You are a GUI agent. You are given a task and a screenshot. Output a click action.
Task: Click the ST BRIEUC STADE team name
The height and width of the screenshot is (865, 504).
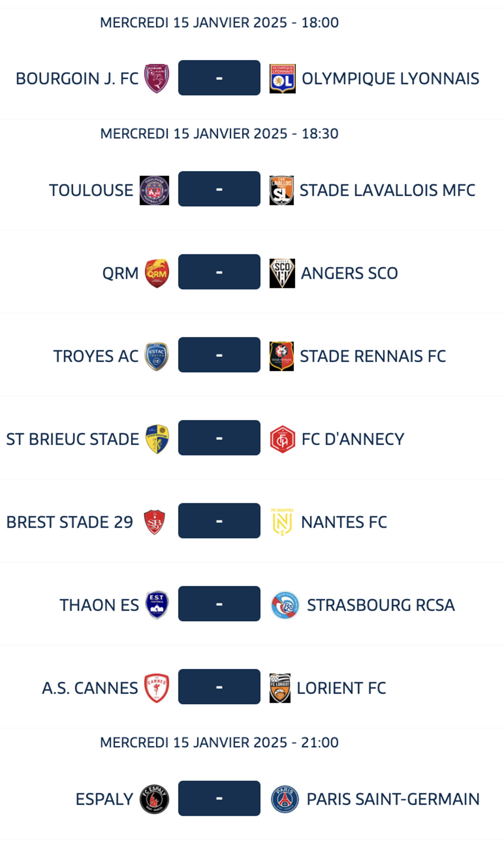tap(72, 439)
